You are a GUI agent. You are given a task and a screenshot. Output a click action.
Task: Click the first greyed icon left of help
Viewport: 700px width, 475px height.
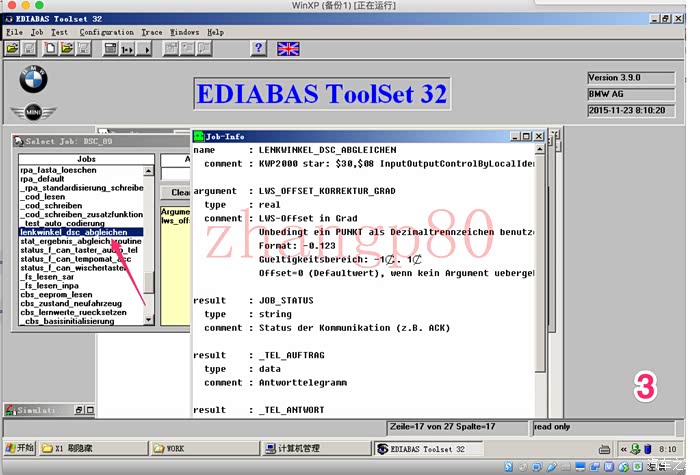pos(171,48)
